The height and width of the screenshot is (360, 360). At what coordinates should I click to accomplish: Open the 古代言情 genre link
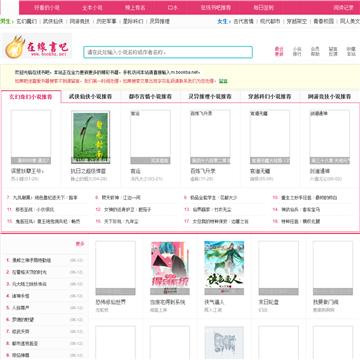coord(243,21)
